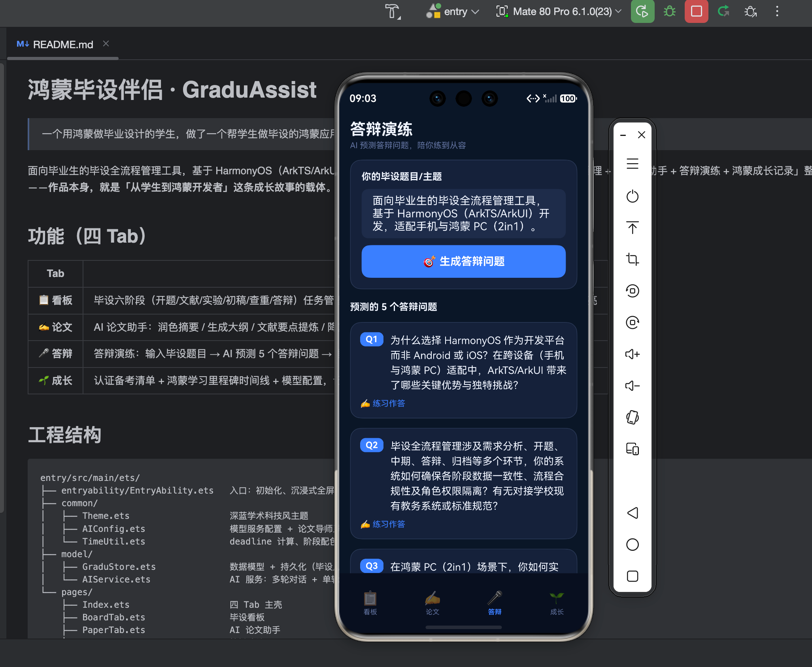Click the emulator rotate device icon
Viewport: 812px width, 667px height.
pos(633,417)
